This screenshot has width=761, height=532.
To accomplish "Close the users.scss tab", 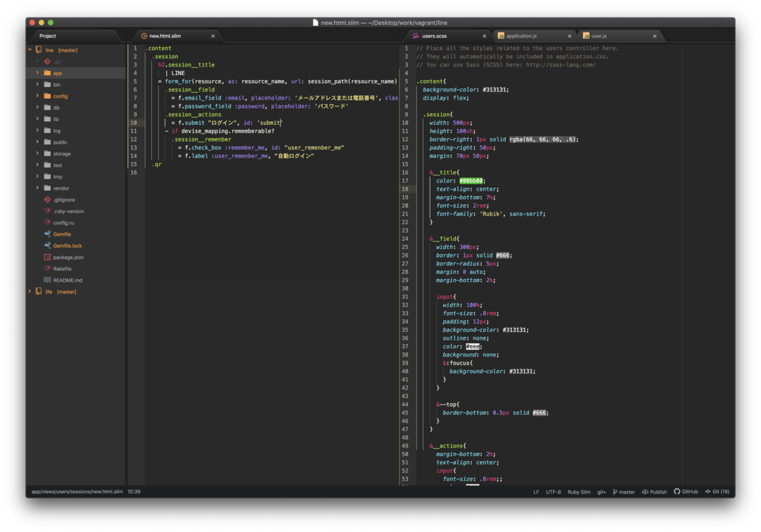I will (485, 36).
